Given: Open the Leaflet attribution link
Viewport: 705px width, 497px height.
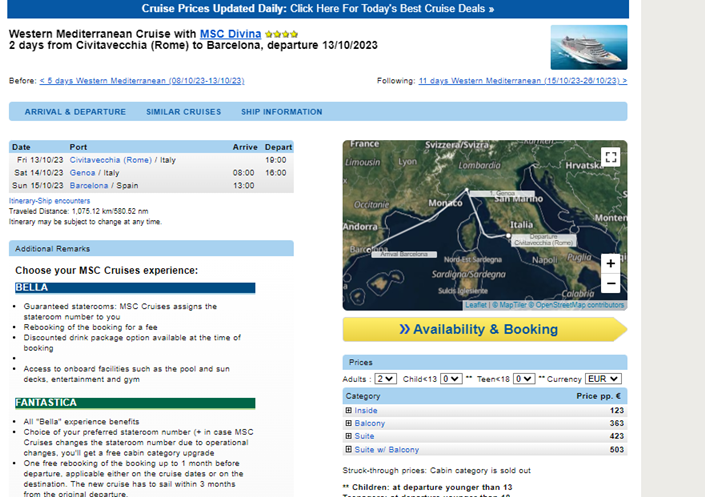Looking at the screenshot, I should click(x=476, y=305).
